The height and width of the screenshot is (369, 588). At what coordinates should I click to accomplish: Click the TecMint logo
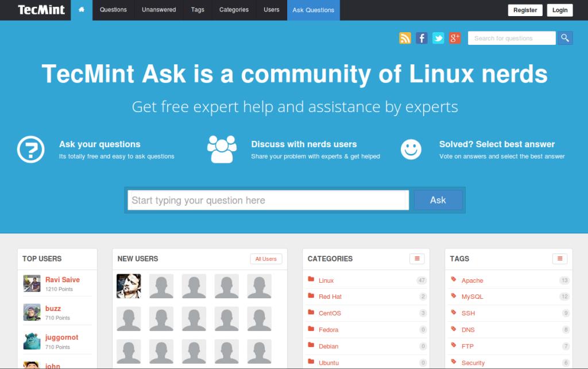pyautogui.click(x=41, y=10)
